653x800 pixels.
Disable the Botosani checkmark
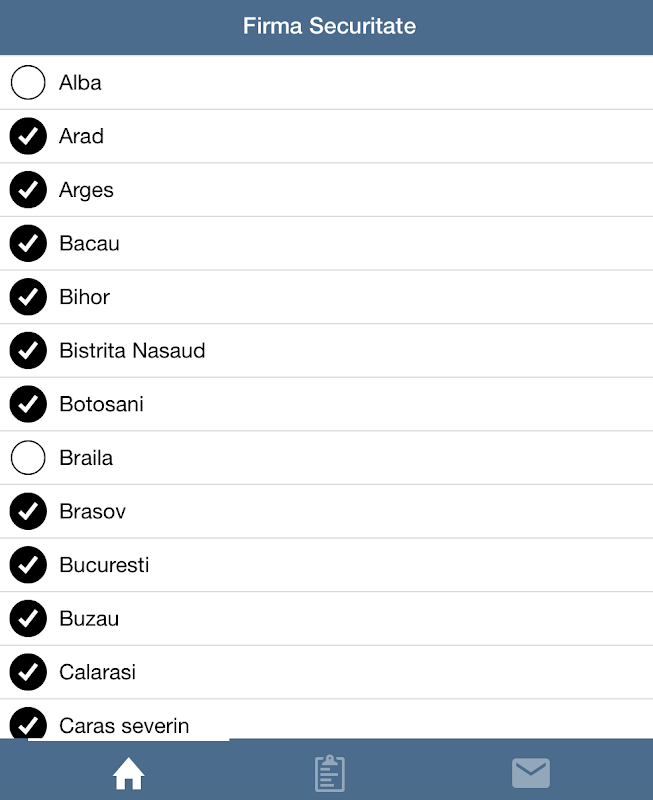coord(28,404)
